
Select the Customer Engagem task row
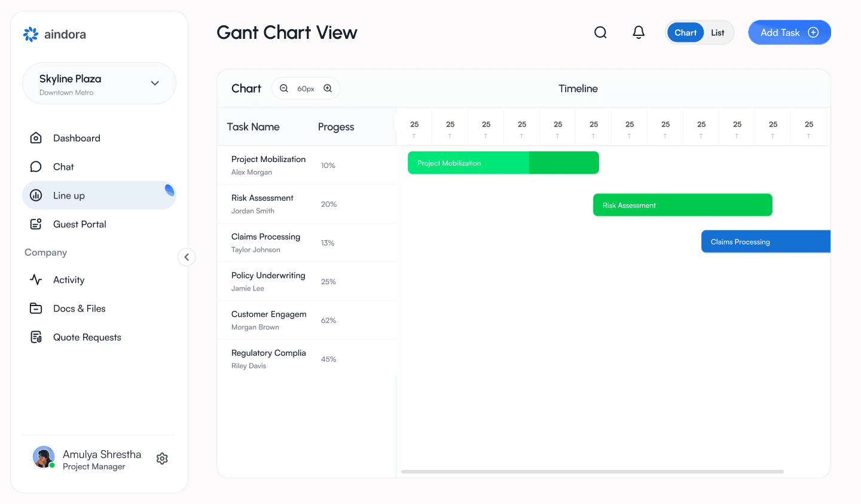tap(307, 320)
